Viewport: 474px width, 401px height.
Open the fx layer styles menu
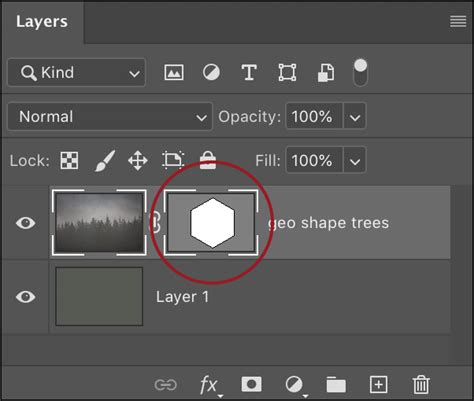211,386
